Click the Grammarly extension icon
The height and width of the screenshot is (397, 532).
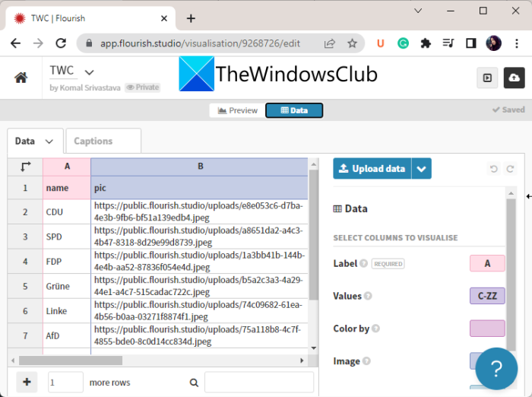(x=403, y=43)
